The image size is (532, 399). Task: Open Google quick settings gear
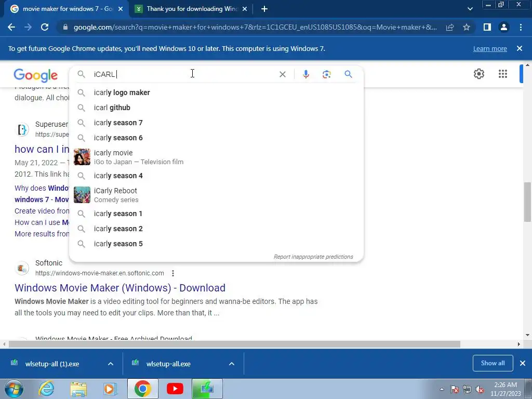coord(478,74)
